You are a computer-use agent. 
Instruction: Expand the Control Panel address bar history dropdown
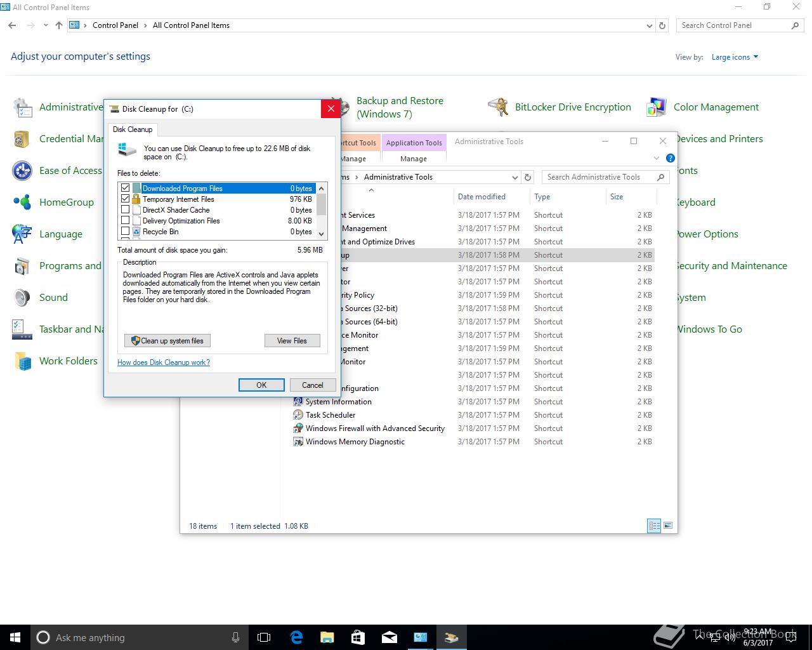tap(649, 26)
